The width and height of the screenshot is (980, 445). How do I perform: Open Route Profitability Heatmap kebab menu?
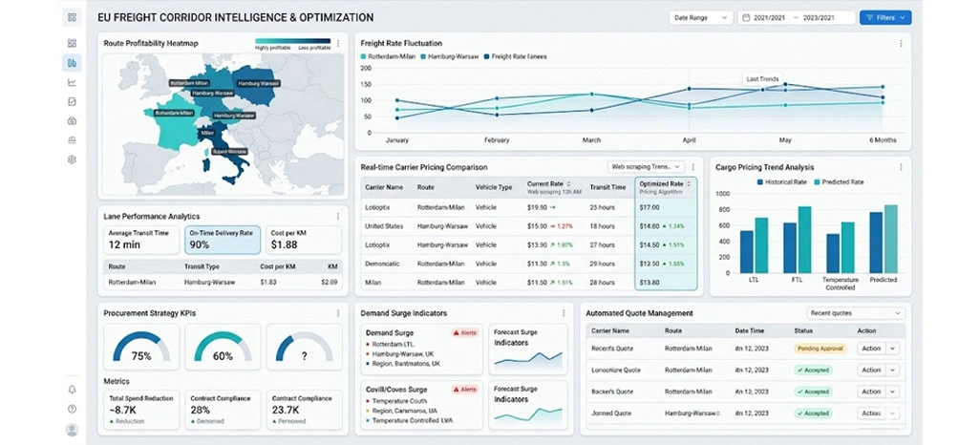point(338,43)
